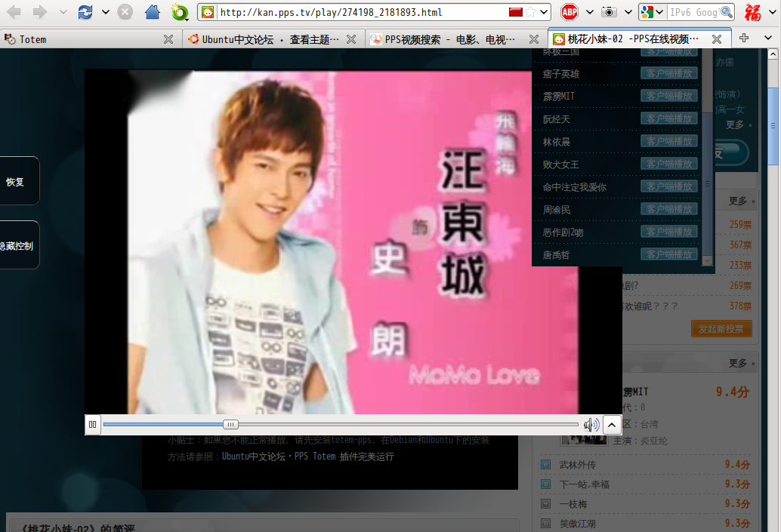Open 武林外传 ranking entry
This screenshot has height=532, width=781.
[577, 465]
